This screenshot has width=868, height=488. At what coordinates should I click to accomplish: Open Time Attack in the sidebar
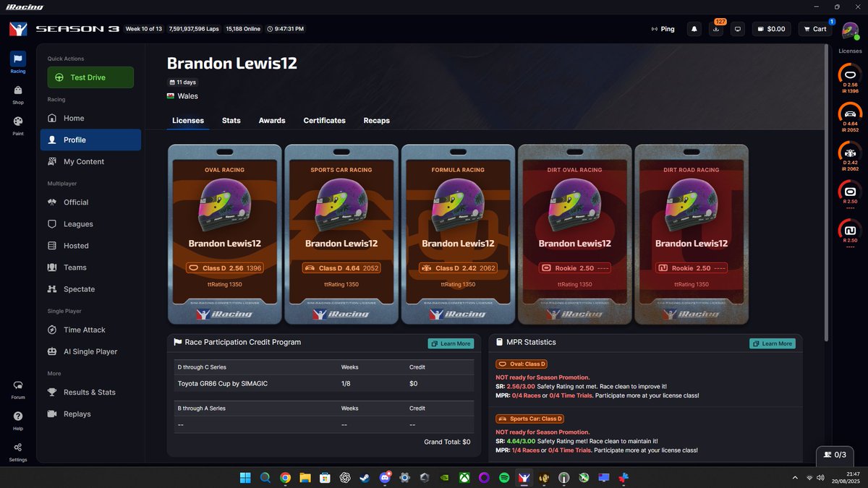tap(90, 330)
